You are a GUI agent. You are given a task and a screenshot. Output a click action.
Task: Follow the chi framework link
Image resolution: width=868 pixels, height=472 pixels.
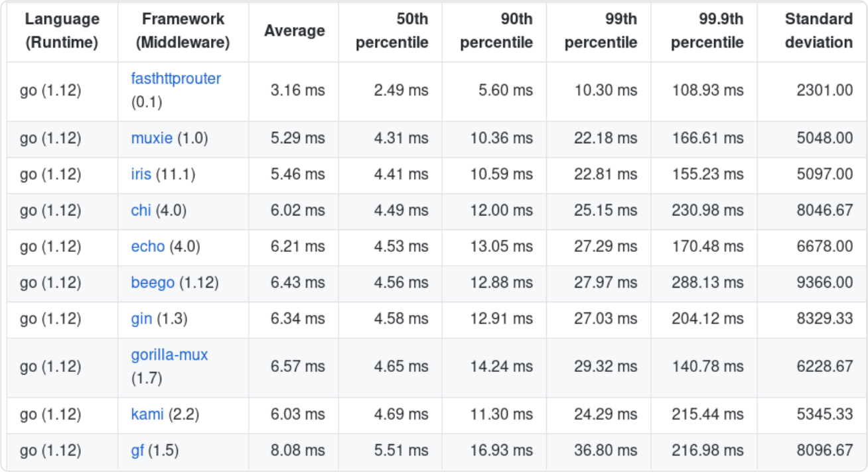tap(141, 211)
